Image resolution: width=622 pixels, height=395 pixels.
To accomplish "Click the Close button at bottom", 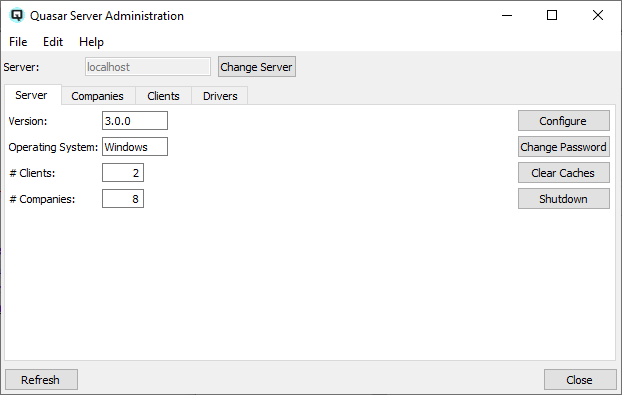I will click(580, 380).
